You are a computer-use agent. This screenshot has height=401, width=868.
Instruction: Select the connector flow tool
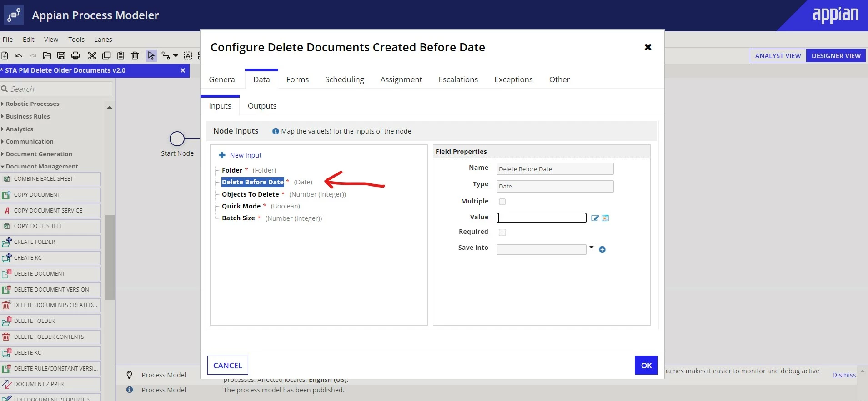pyautogui.click(x=166, y=56)
